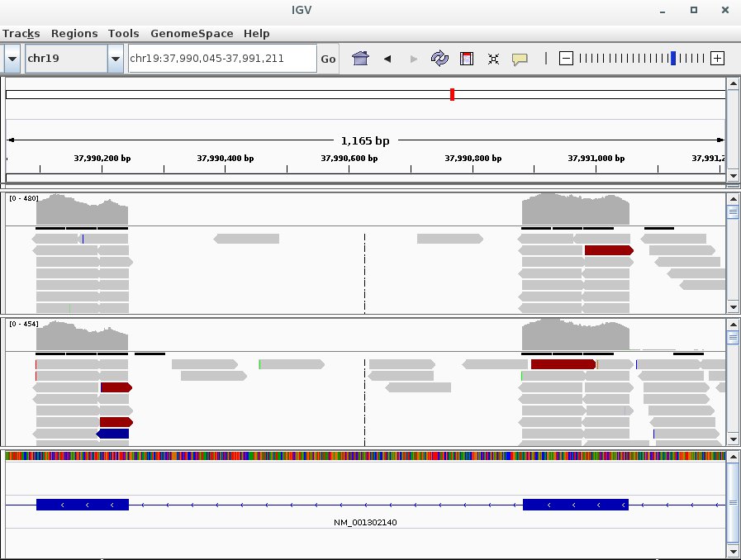Go back to previous locus
The width and height of the screenshot is (741, 560).
pos(387,59)
